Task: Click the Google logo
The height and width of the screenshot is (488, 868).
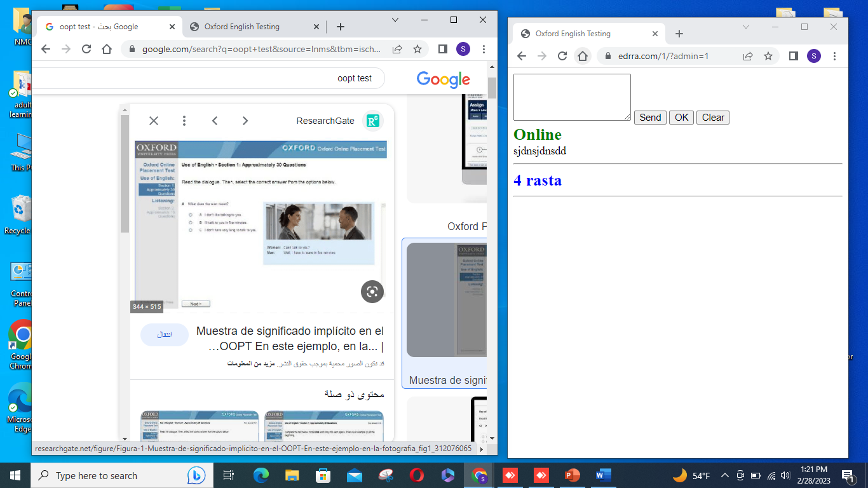Action: (444, 79)
